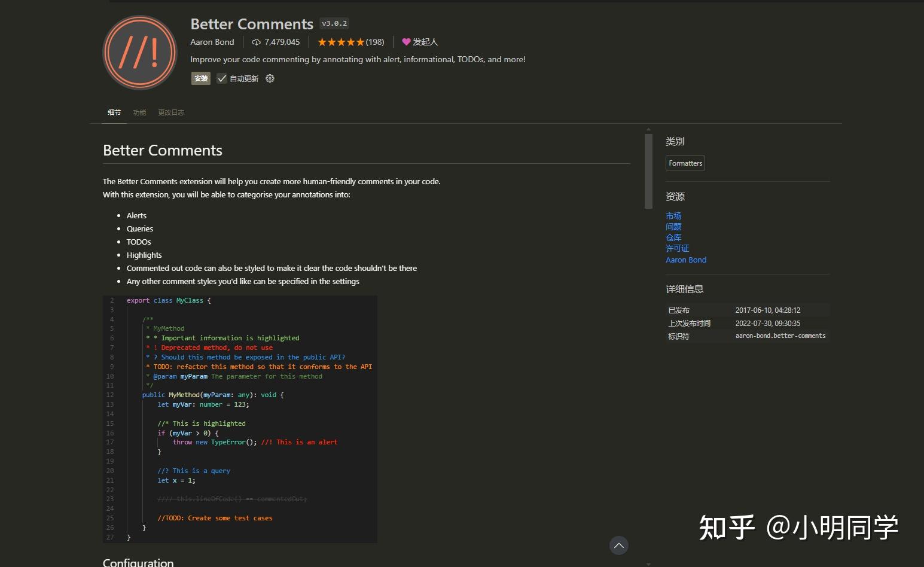
Task: Click the published date 2017-06-10, 04:28:12
Action: 768,310
